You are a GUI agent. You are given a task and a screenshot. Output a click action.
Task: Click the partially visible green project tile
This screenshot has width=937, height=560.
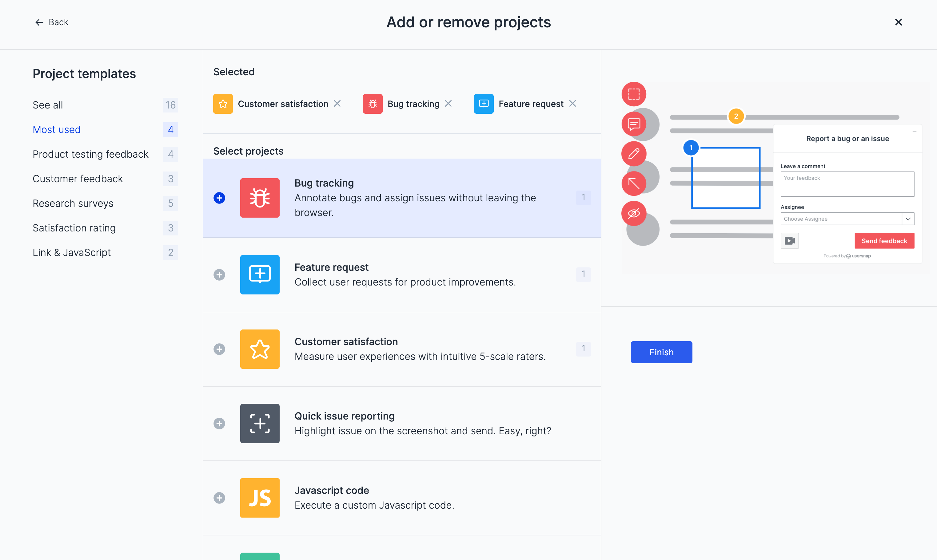[260, 556]
